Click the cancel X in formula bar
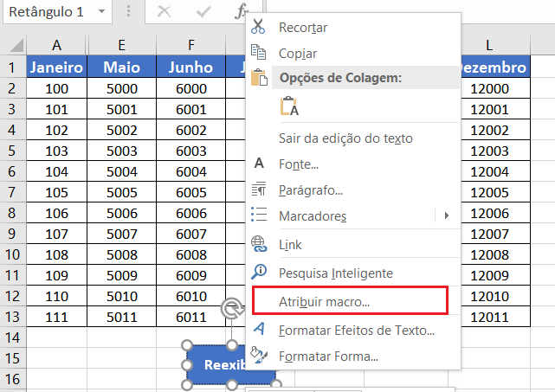The width and height of the screenshot is (555, 392). tap(164, 12)
